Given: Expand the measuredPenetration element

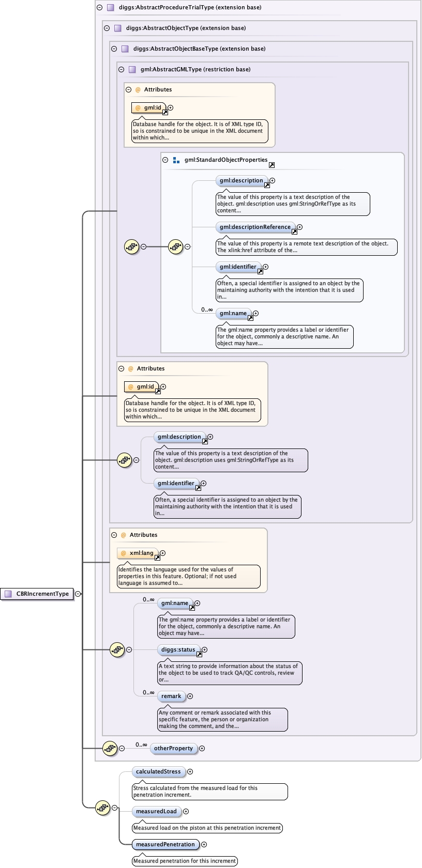Looking at the screenshot, I should click(x=204, y=845).
